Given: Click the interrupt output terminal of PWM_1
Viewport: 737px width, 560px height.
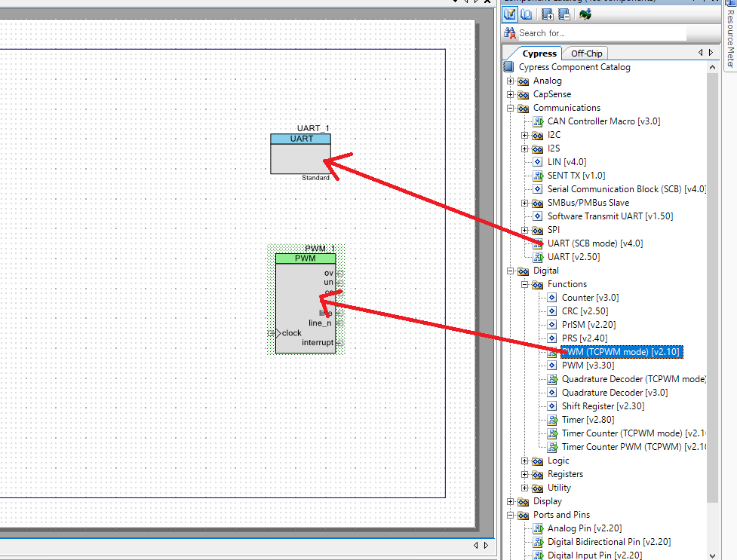Looking at the screenshot, I should [339, 343].
